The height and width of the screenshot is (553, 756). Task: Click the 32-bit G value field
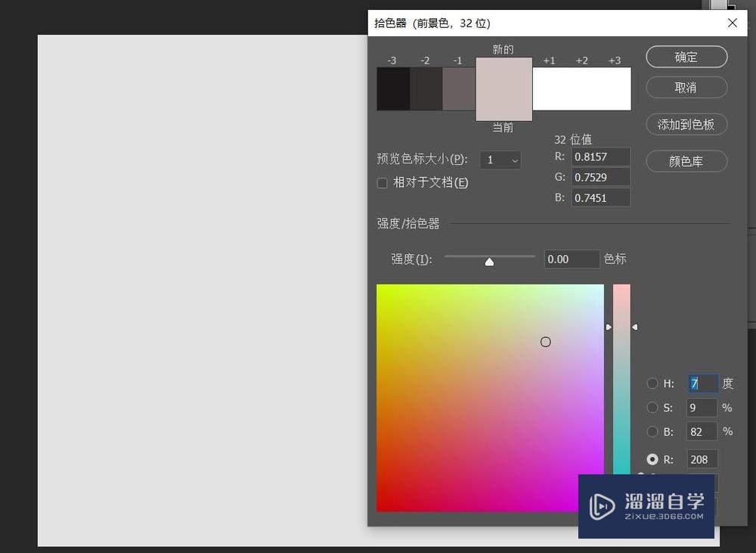pyautogui.click(x=600, y=177)
